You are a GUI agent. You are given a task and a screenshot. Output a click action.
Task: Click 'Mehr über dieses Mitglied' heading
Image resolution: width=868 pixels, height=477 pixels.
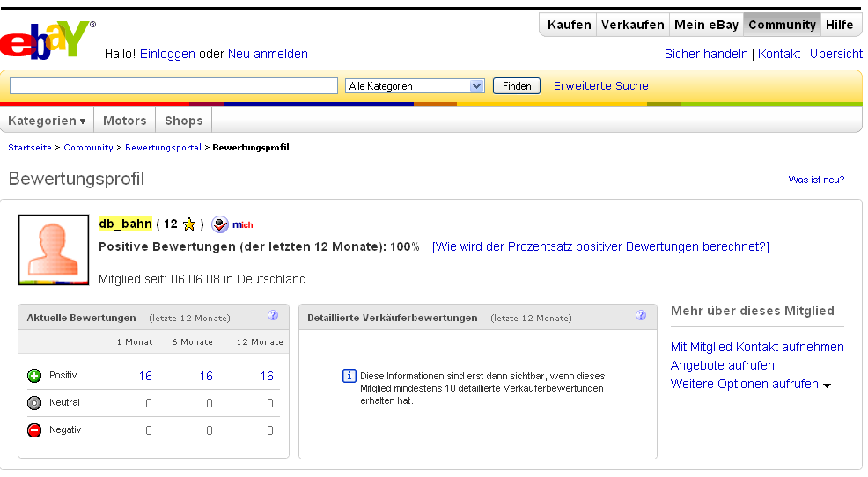coord(753,311)
